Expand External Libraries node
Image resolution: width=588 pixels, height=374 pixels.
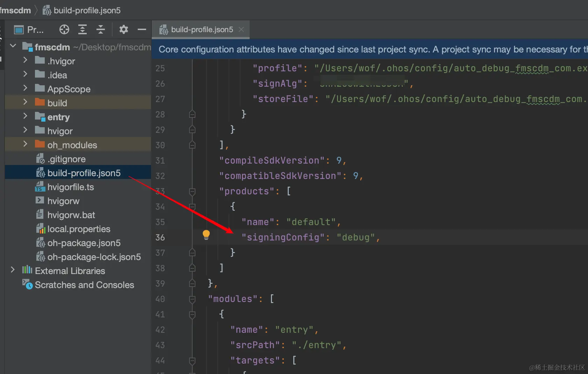click(13, 270)
